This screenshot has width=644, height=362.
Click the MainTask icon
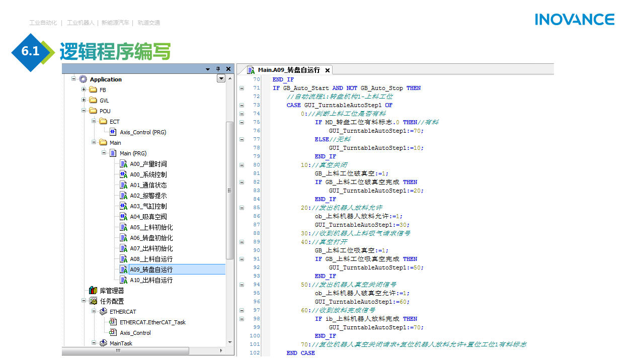pyautogui.click(x=103, y=343)
